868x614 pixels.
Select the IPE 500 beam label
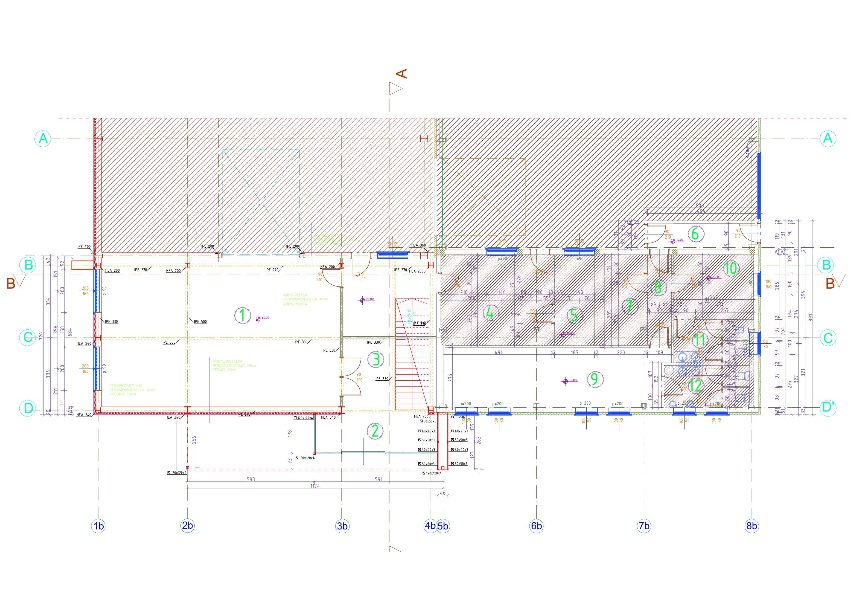tap(200, 322)
